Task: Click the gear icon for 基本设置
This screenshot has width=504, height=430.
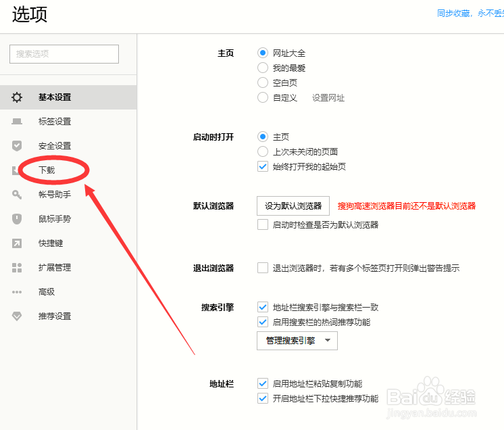Action: click(x=17, y=97)
